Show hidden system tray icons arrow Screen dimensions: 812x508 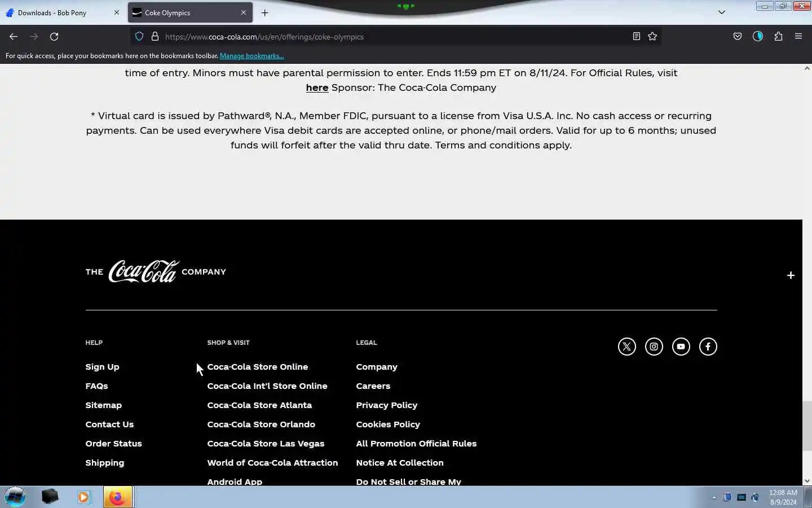pos(714,497)
